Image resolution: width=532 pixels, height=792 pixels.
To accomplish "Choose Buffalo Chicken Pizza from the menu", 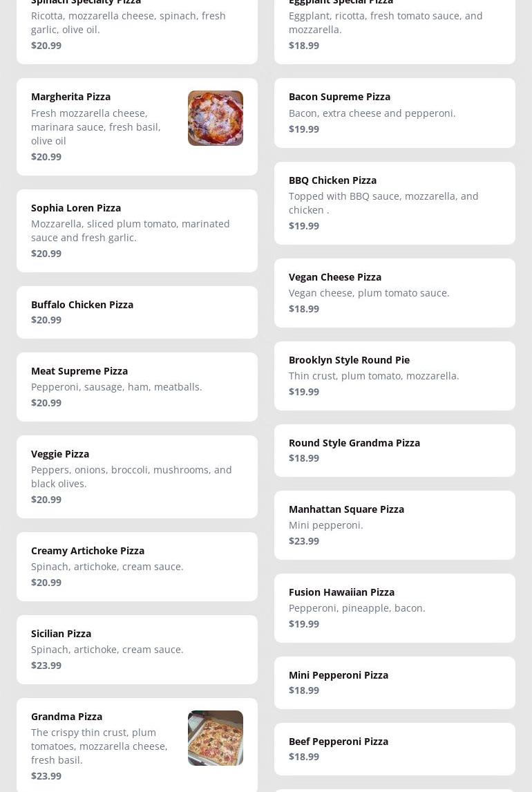I will click(137, 312).
